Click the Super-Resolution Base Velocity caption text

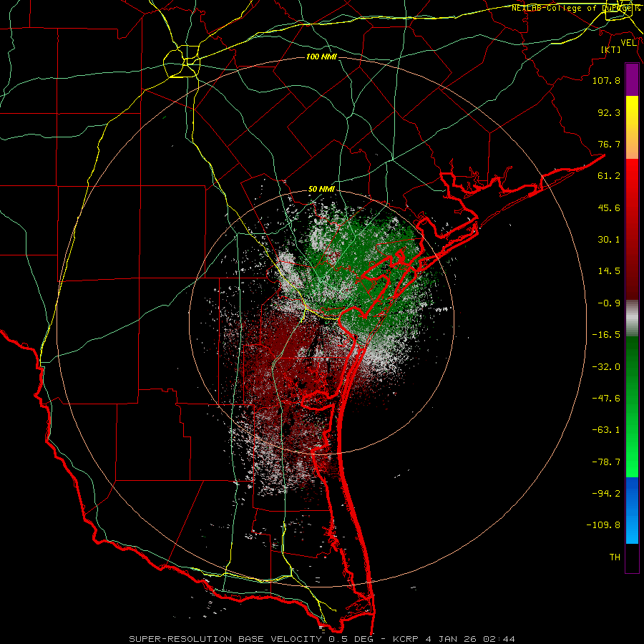(x=321, y=639)
